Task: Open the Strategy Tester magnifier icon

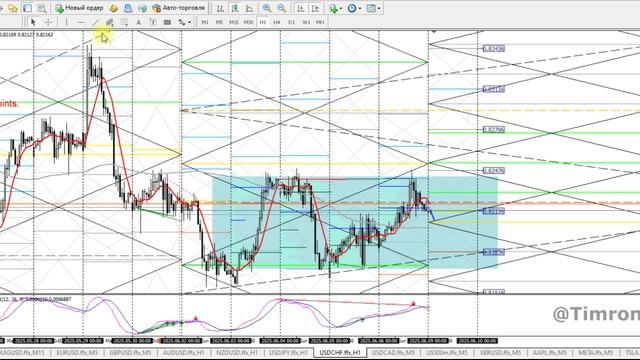Action: 42,8
